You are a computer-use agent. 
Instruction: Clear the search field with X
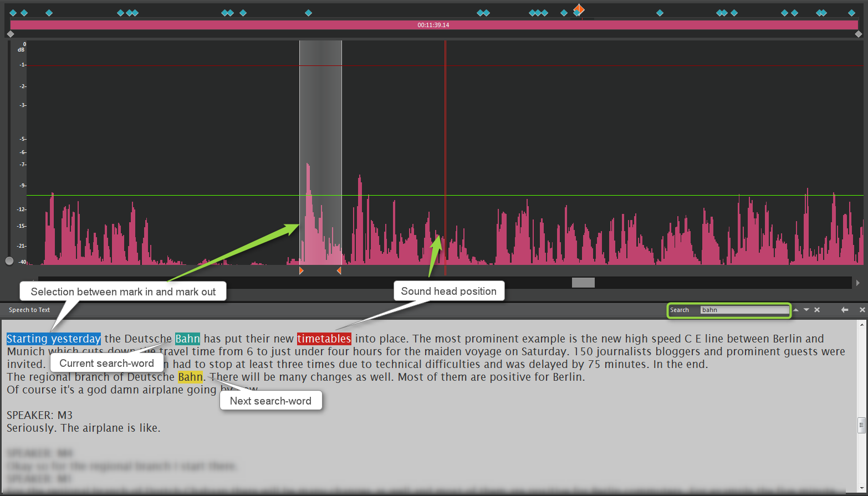tap(817, 310)
